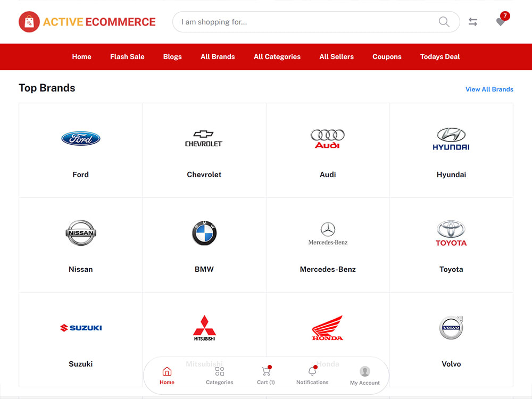
Task: Click the Volvo logo
Action: [451, 327]
